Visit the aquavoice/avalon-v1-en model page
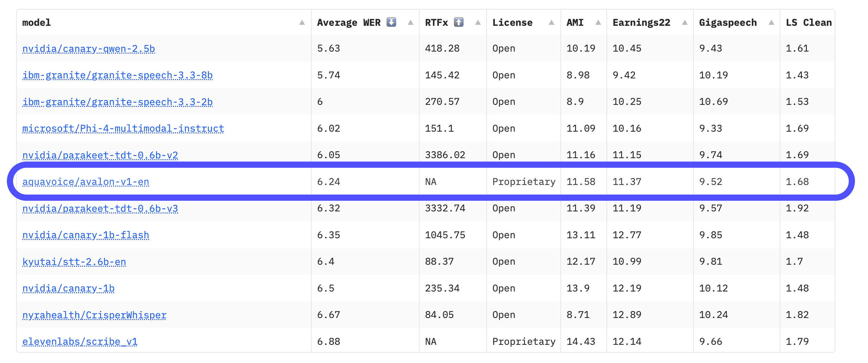 pyautogui.click(x=86, y=182)
